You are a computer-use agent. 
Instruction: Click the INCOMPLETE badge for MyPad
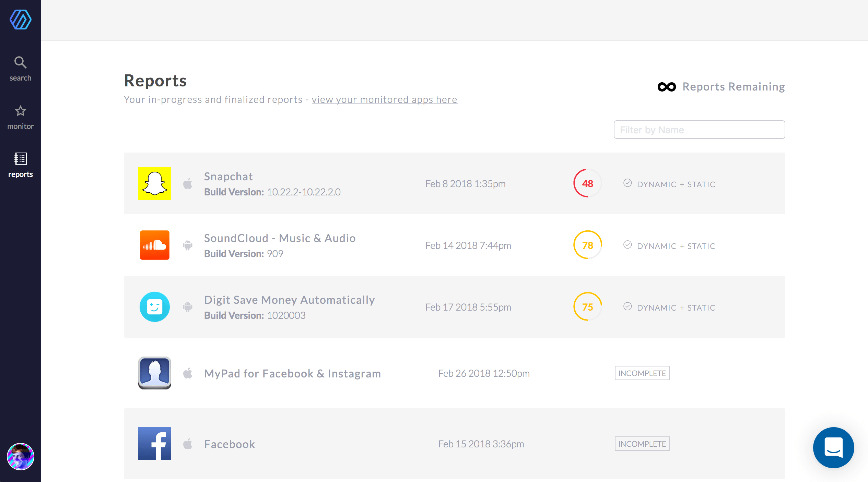tap(642, 373)
